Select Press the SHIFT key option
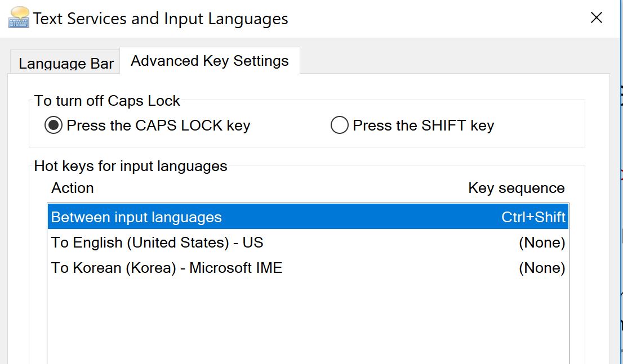Viewport: 623px width, 364px height. [412, 125]
